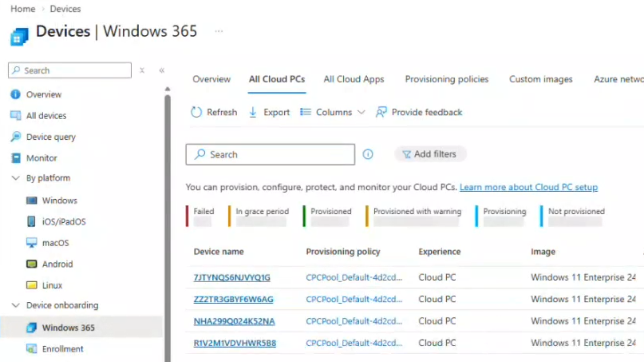
Task: Open device ZZ2TR3GBYF6W6AG
Action: 233,299
